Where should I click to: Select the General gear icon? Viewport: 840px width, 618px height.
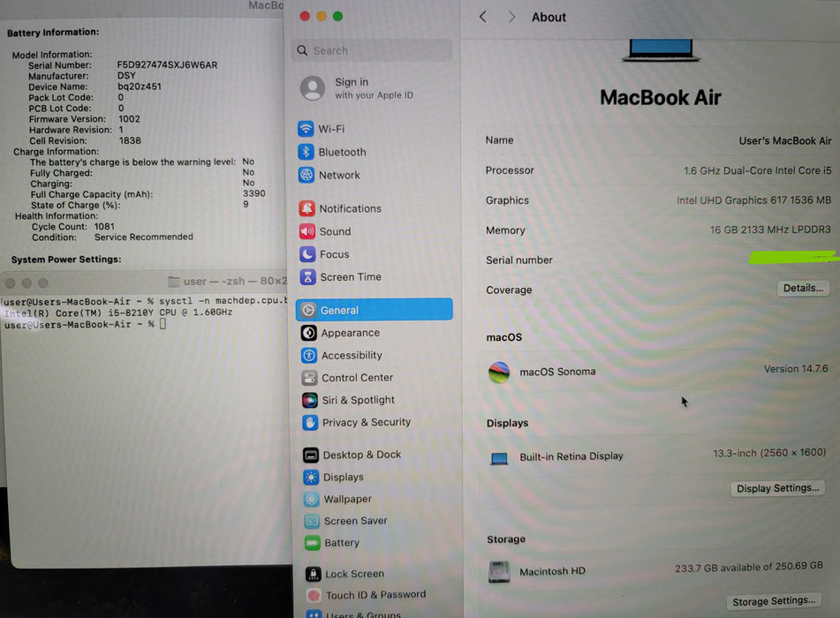[x=308, y=310]
